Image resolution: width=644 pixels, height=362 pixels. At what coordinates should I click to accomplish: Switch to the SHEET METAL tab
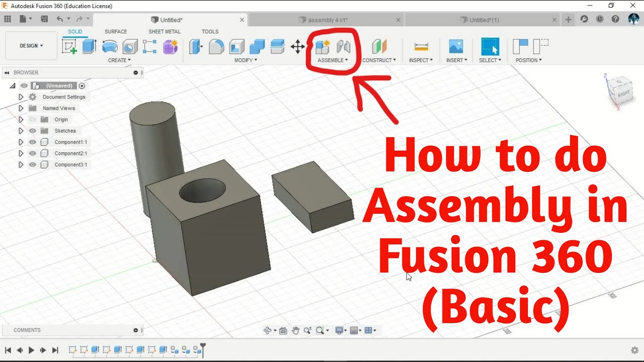coord(165,32)
